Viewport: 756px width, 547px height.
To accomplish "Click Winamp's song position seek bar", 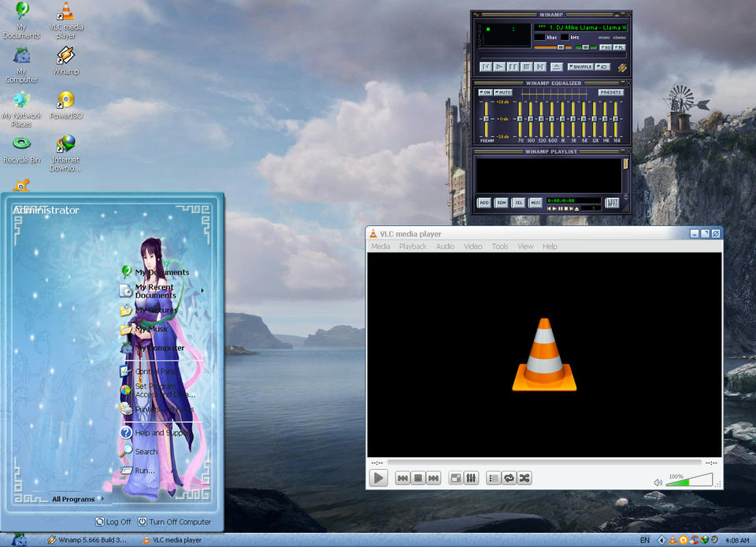I will [553, 57].
